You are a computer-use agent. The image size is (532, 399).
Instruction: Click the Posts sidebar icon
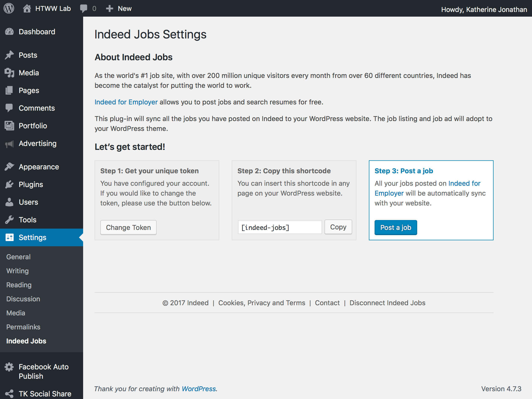click(9, 55)
